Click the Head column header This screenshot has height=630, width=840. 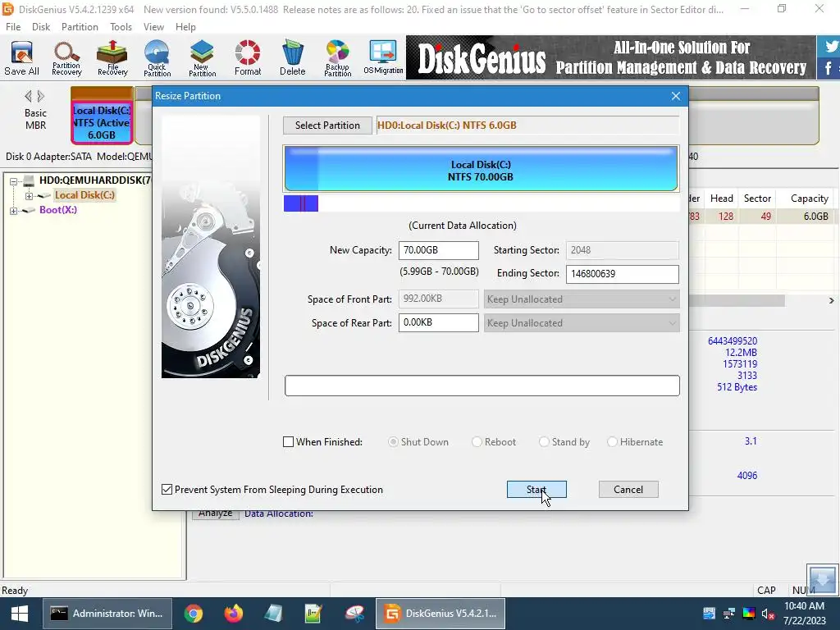(x=721, y=199)
